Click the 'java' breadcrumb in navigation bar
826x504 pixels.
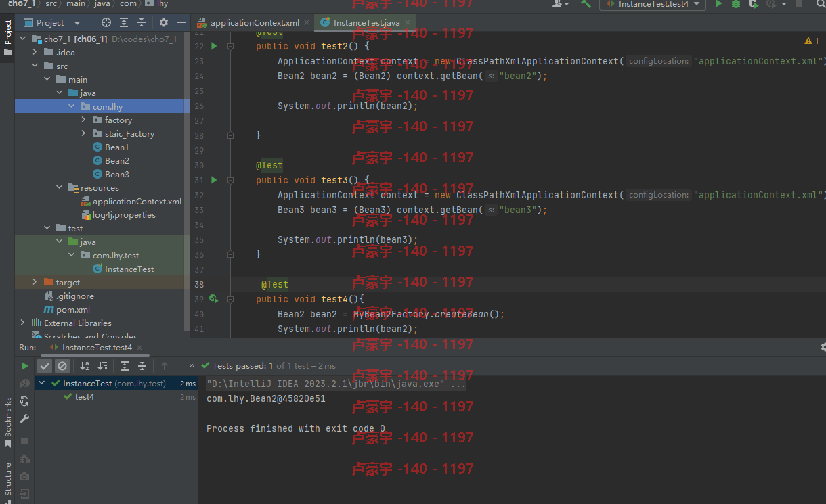[102, 4]
